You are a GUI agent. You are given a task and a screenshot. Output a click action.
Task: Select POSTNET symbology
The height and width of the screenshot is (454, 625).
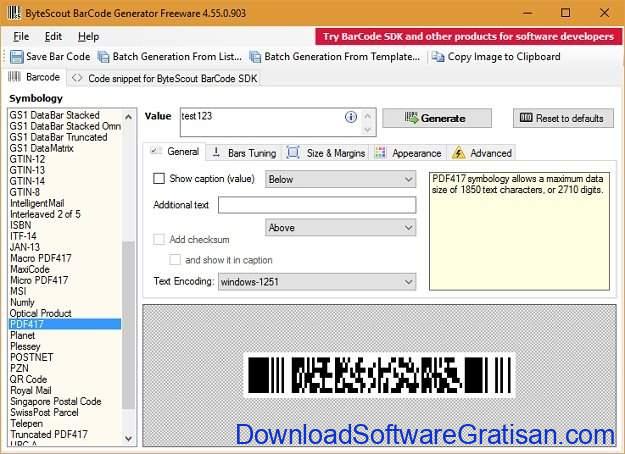click(31, 357)
